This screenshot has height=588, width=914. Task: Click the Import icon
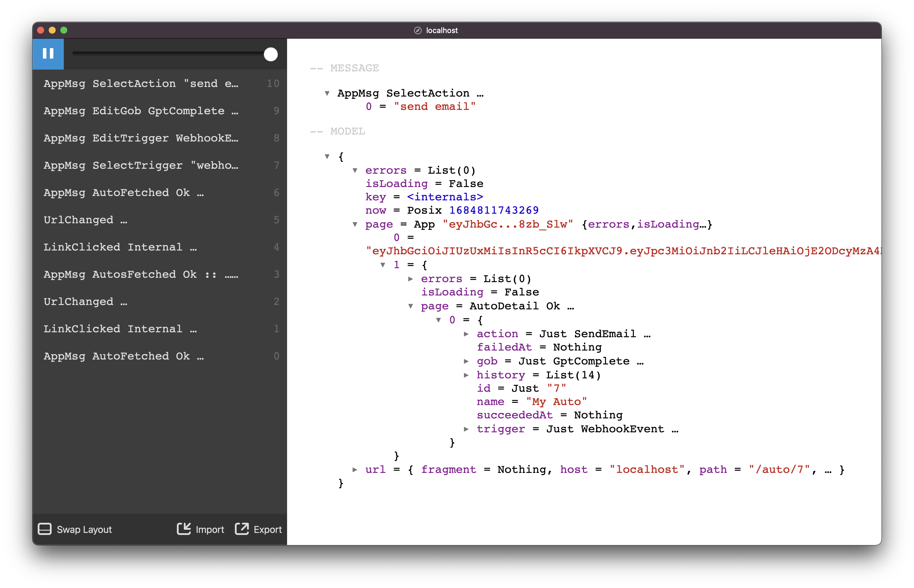click(184, 529)
